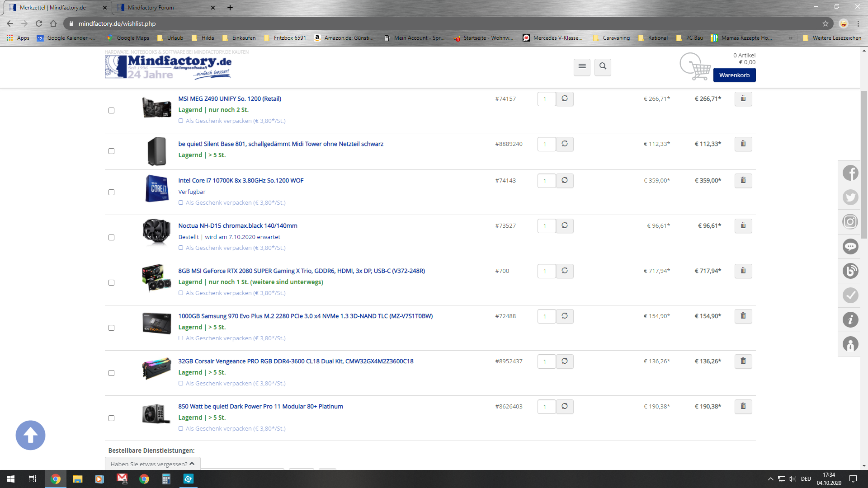868x488 pixels.
Task: Delete Intel Core i7 10700K item
Action: [x=743, y=180]
